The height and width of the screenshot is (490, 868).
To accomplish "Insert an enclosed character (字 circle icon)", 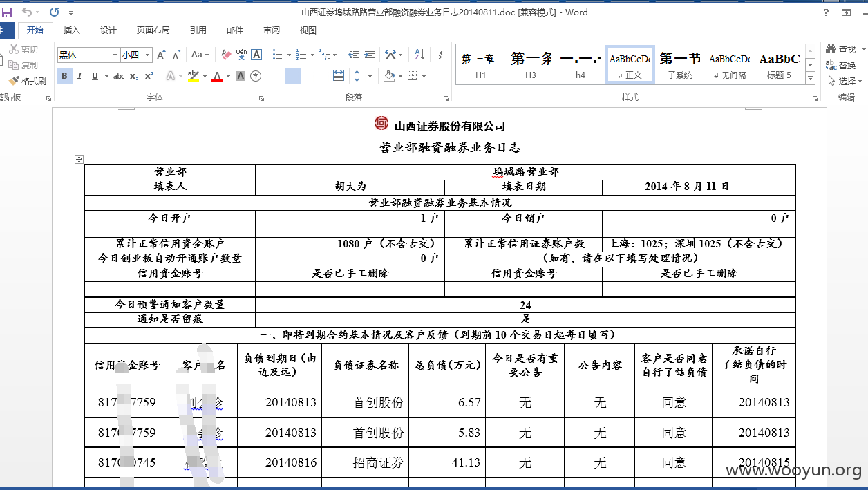I will [x=256, y=76].
